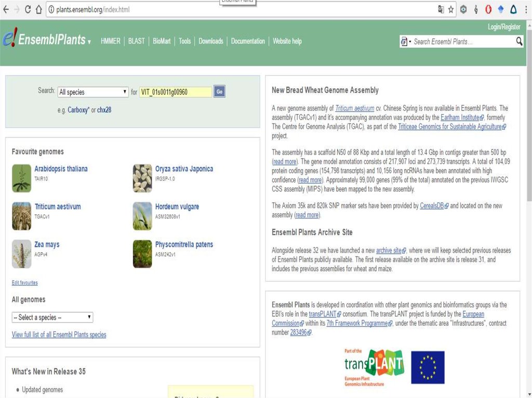Open the 'All species' search dropdown
The image size is (532, 398).
93,92
